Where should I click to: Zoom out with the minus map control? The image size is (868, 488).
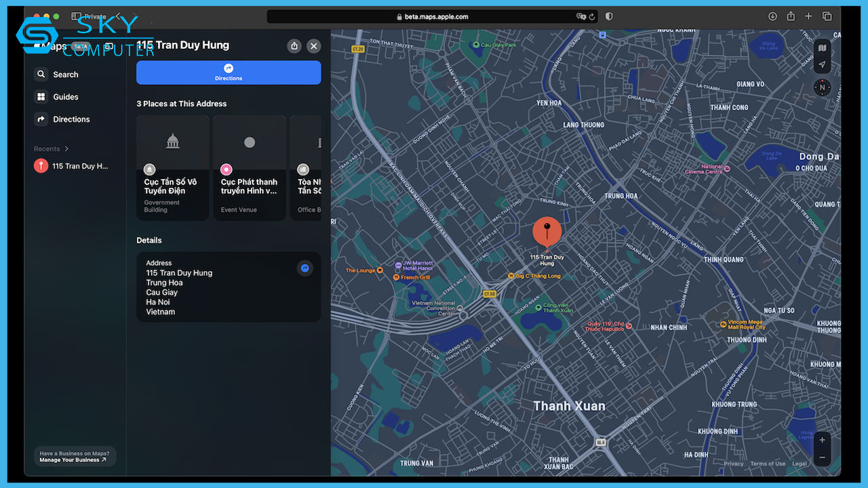822,457
